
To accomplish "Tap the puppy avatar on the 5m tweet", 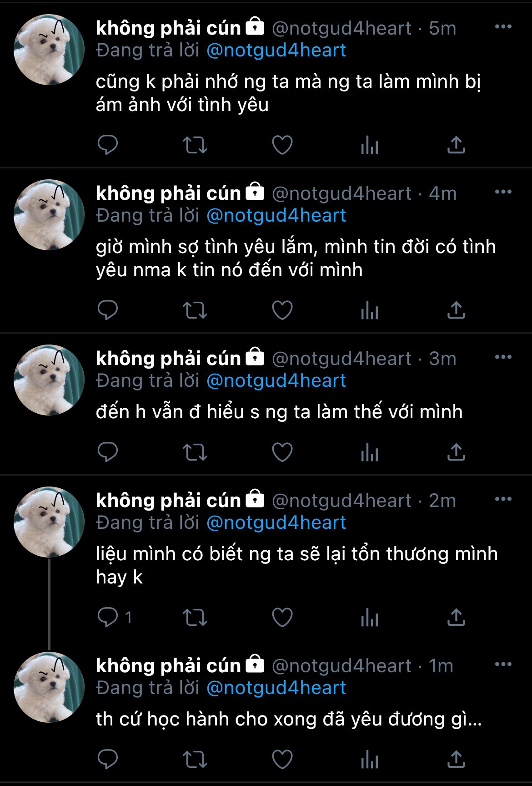I will (x=49, y=50).
